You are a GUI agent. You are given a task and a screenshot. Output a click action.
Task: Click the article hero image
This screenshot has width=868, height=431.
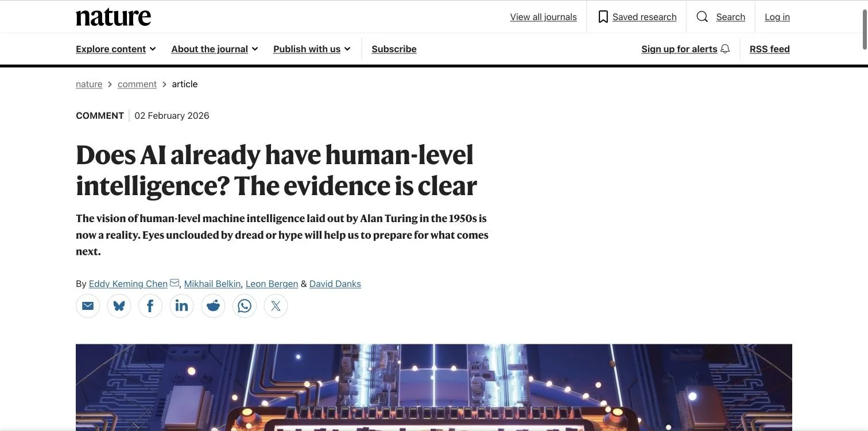pos(434,387)
